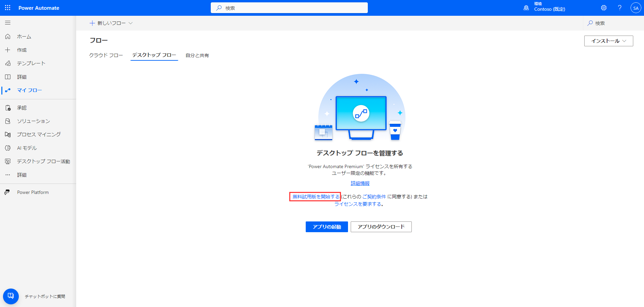
Task: Open the SA account avatar
Action: coord(636,8)
